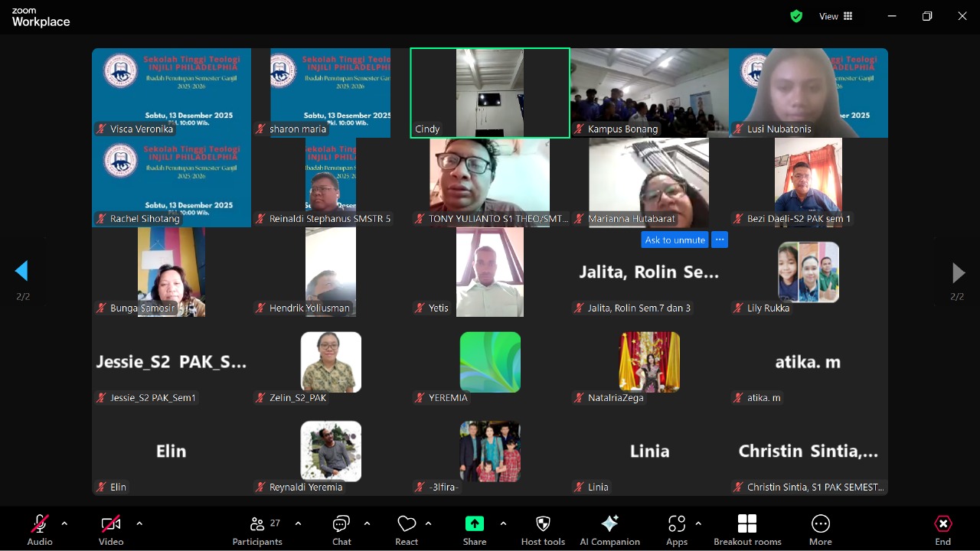This screenshot has width=980, height=551.
Task: Expand audio options arrow
Action: pyautogui.click(x=64, y=523)
